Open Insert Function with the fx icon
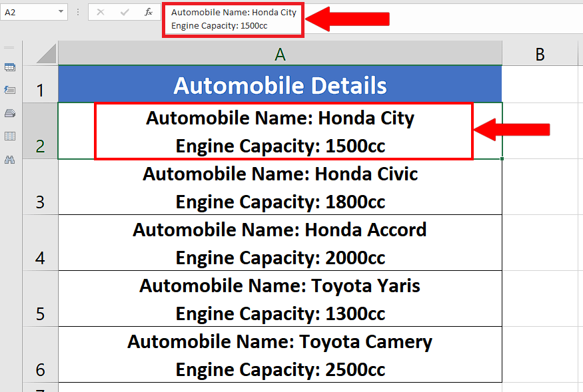Viewport: 583px width, 392px height. [148, 12]
